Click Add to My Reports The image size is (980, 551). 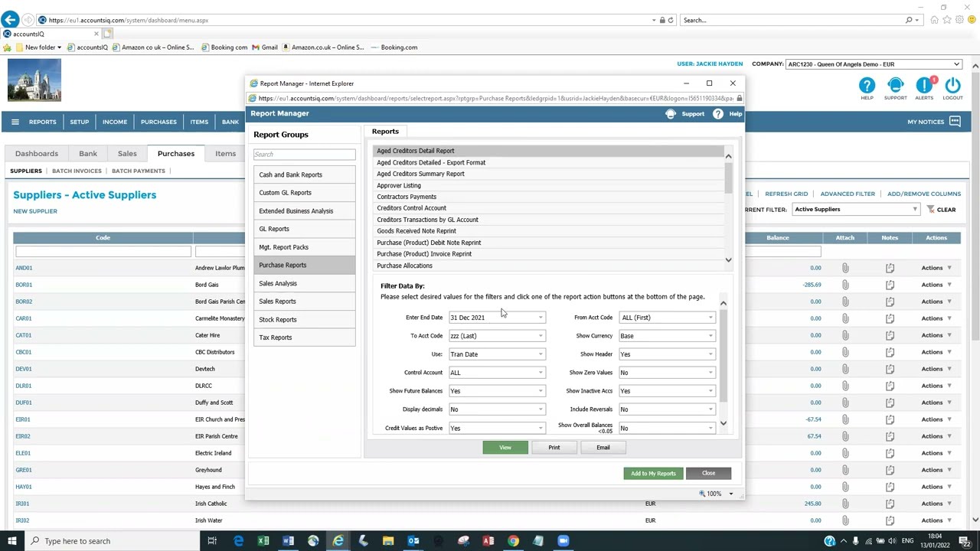pyautogui.click(x=652, y=473)
